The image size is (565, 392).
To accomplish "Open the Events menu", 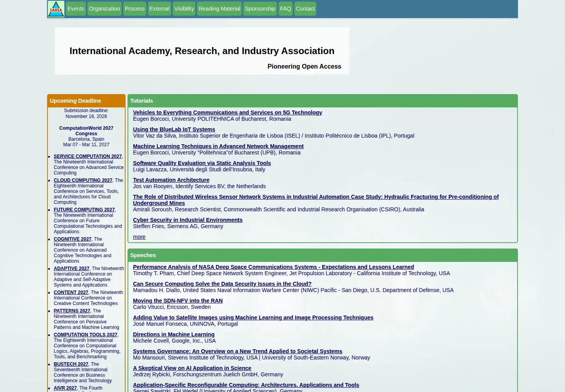I will (x=76, y=9).
